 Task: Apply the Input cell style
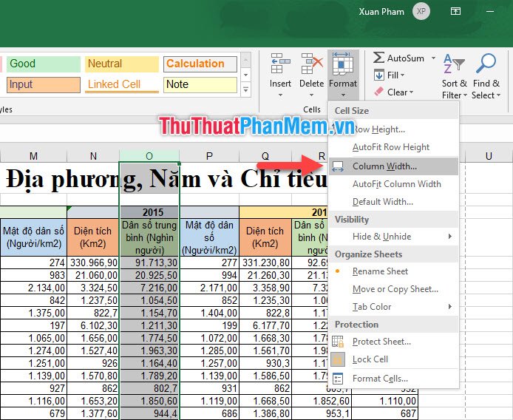[44, 84]
